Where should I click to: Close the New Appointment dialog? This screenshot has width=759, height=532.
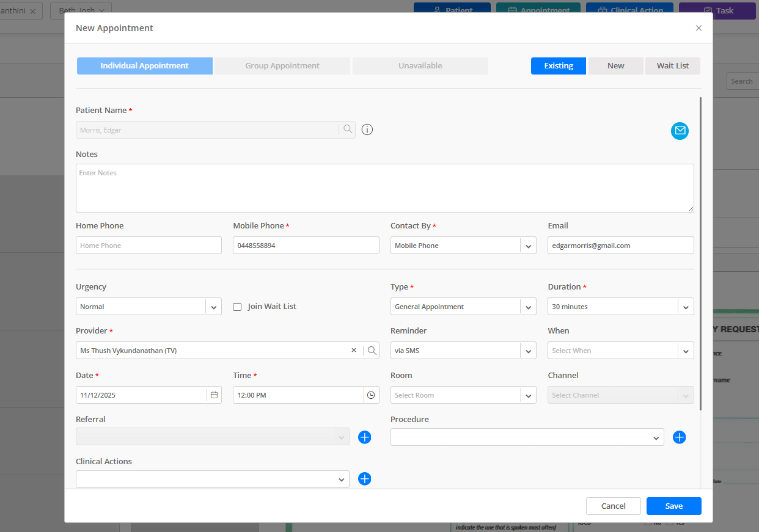point(698,28)
